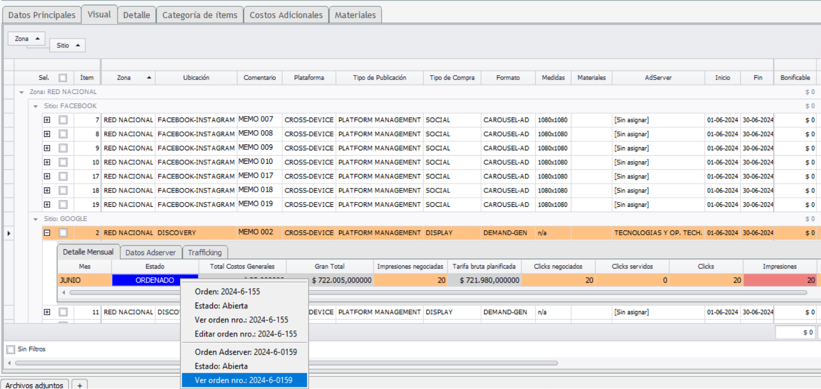Open the Datos Principales tab

[x=42, y=15]
